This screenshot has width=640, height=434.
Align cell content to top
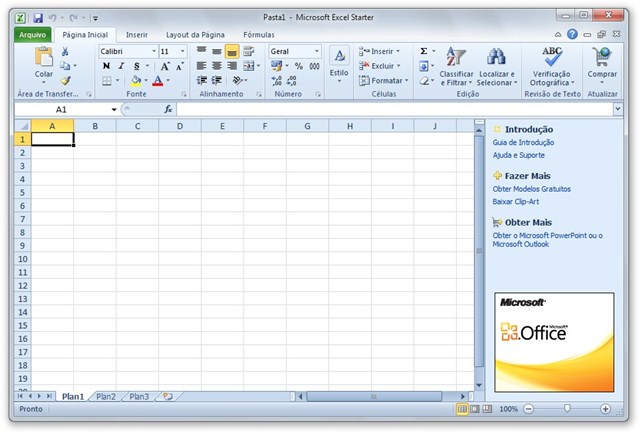[x=201, y=51]
